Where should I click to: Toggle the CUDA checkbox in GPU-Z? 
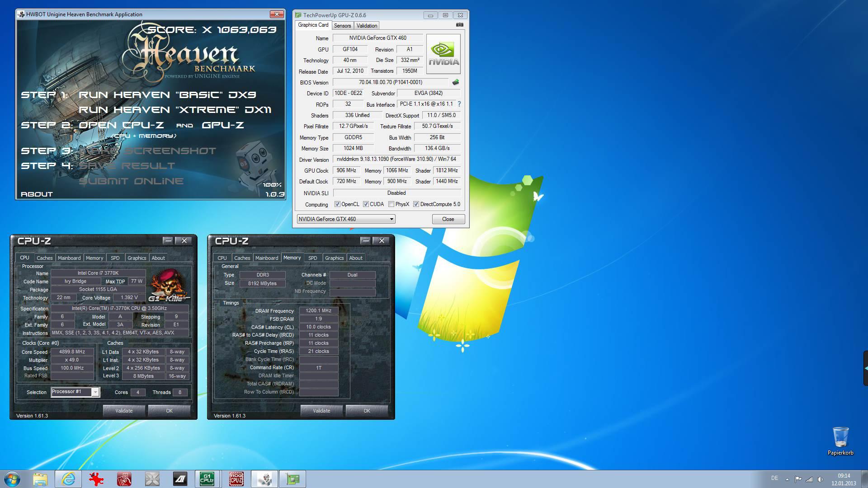[x=366, y=204]
